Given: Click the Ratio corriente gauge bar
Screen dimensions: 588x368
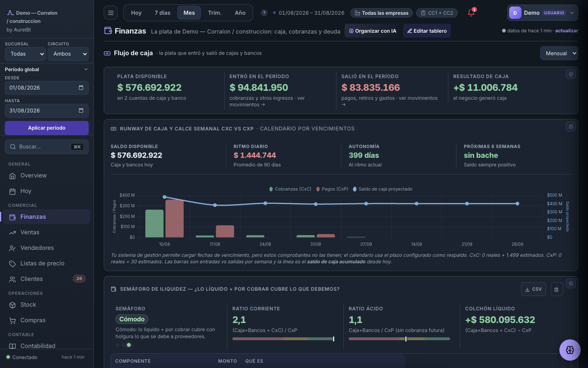Looking at the screenshot, I should 283,339.
